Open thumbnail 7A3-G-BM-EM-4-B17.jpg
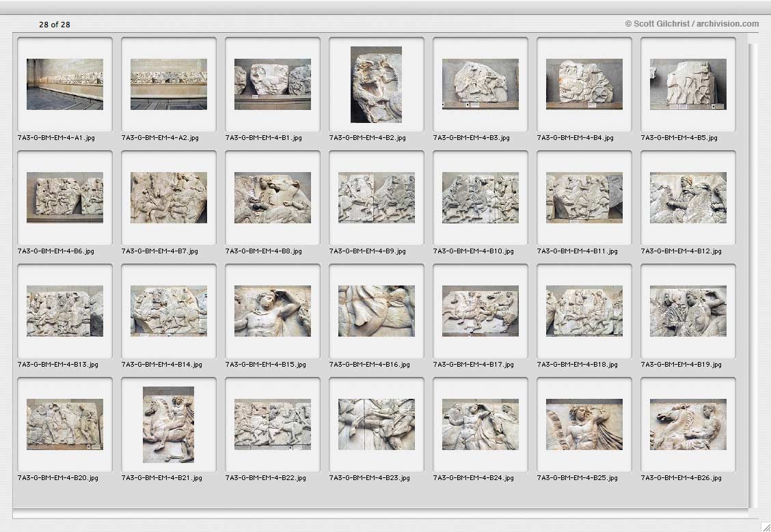The height and width of the screenshot is (532, 771). (481, 311)
